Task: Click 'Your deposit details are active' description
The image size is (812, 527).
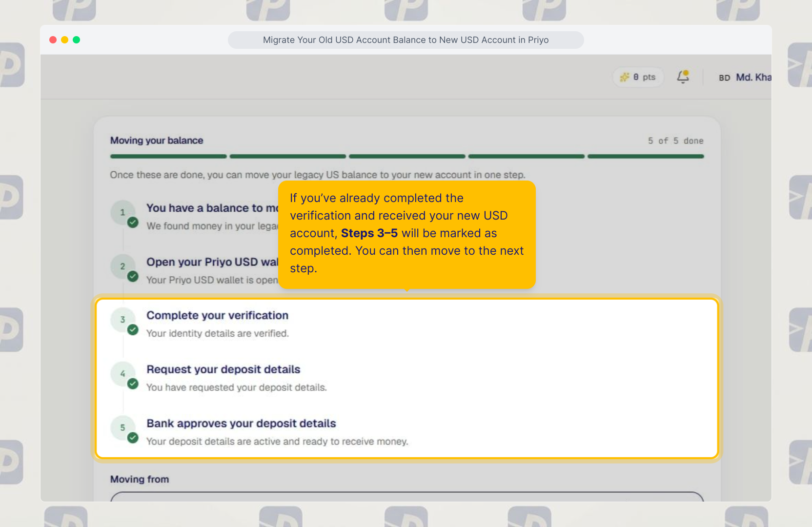Action: tap(277, 442)
